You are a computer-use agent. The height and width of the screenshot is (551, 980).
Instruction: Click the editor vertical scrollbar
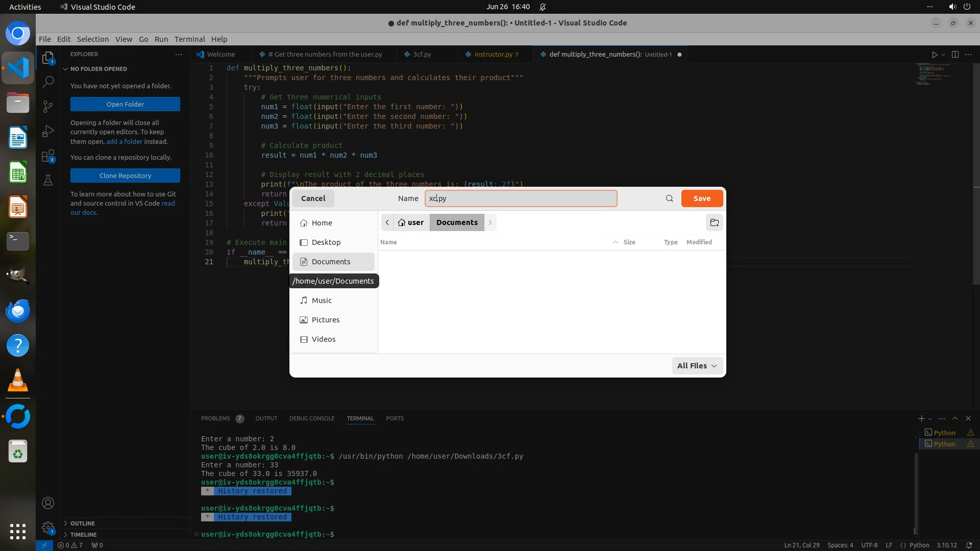[x=976, y=173]
